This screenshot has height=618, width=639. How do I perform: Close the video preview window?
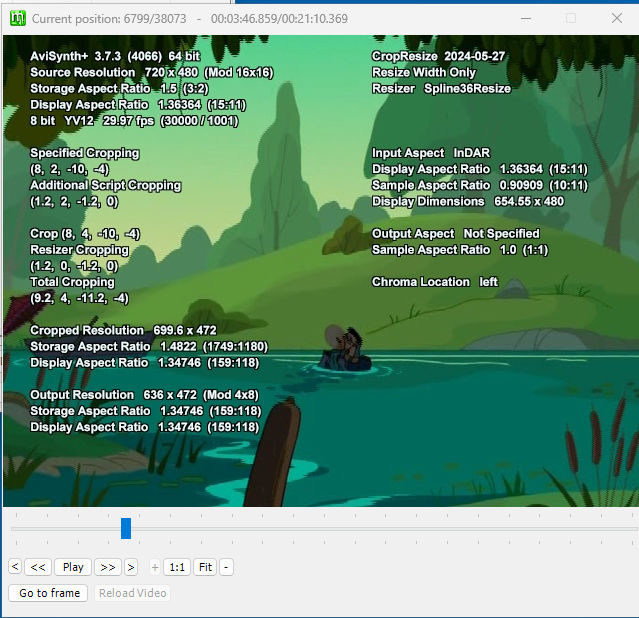(617, 18)
